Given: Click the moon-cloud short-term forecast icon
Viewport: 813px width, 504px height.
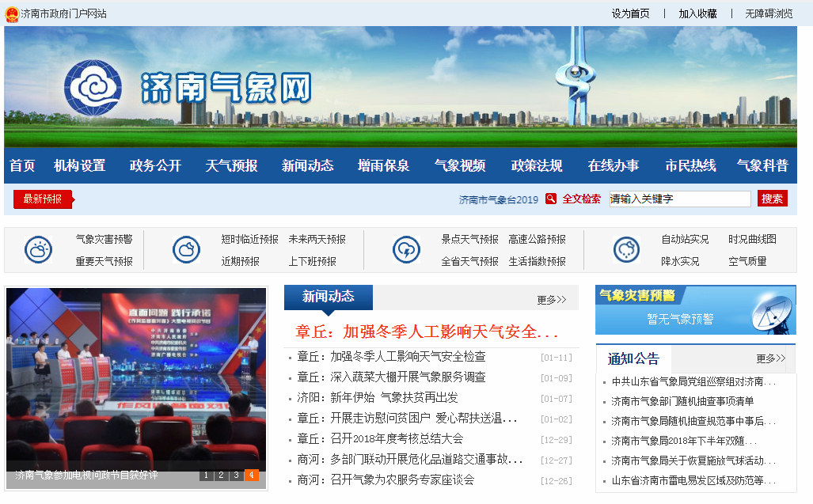Looking at the screenshot, I should tap(186, 250).
